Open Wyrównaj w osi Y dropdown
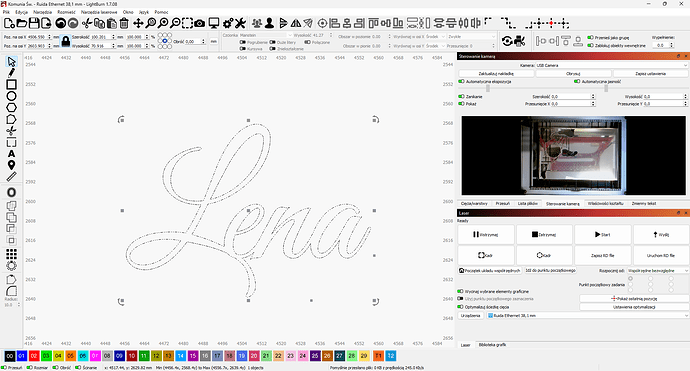The height and width of the screenshot is (371, 690). 436,46
